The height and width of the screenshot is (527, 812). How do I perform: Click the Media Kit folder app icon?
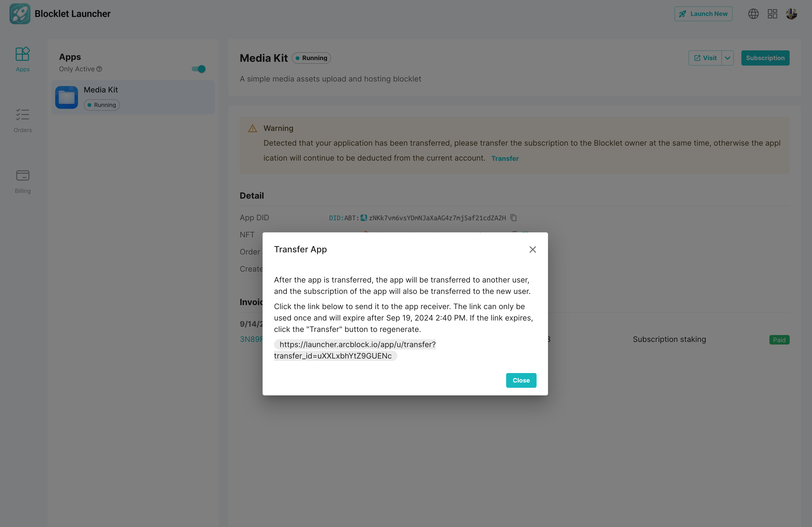point(67,97)
